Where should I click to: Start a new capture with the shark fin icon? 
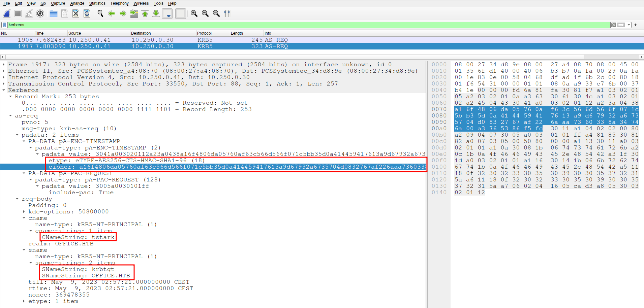pyautogui.click(x=7, y=13)
